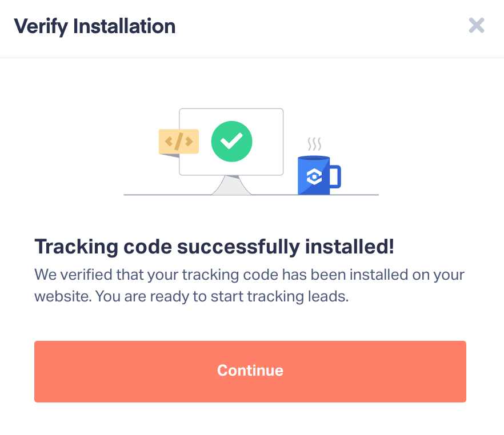The width and height of the screenshot is (504, 435).
Task: Click the monitor stand in the illustration
Action: pos(231,186)
